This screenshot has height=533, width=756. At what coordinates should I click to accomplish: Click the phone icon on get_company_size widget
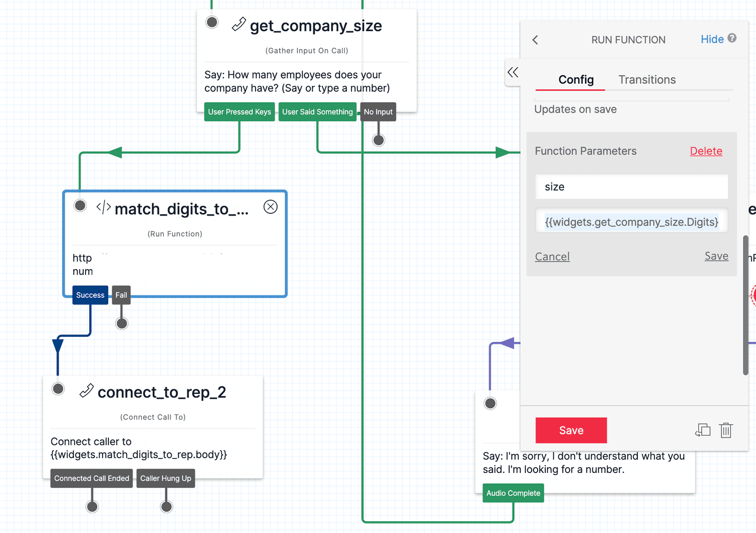click(x=239, y=25)
